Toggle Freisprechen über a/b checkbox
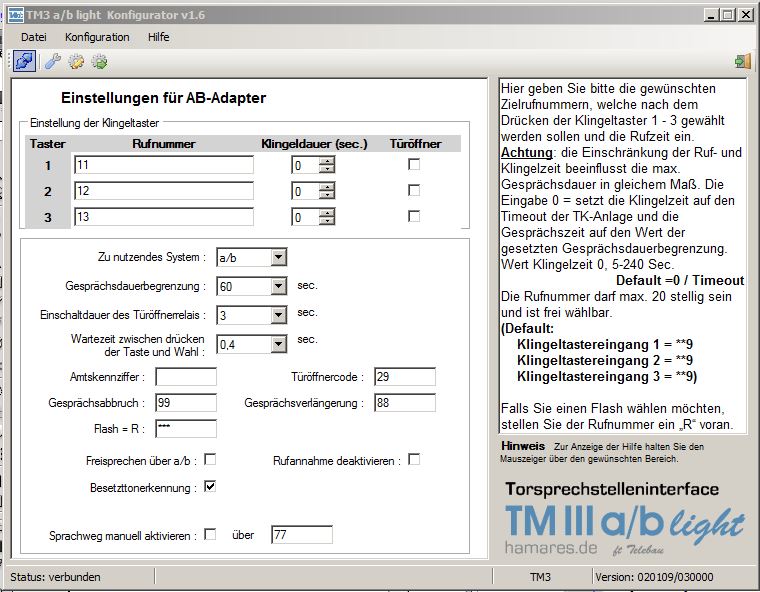Screen dimensions: 760x592 [210, 459]
